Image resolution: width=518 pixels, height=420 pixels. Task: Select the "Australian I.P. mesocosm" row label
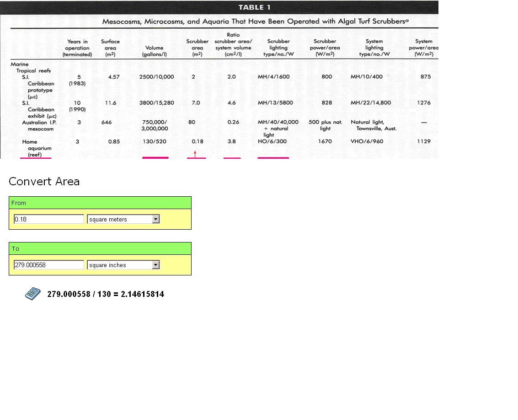37,125
